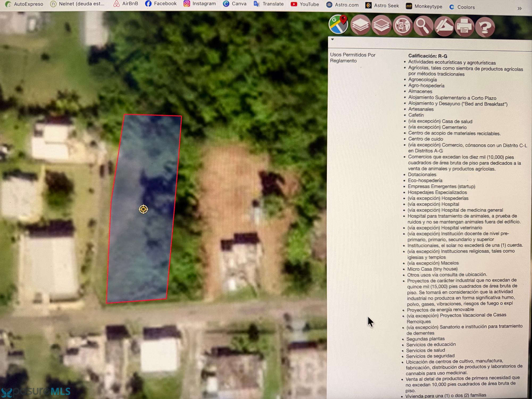This screenshot has height=399, width=532.
Task: Click the first map layers icon
Action: point(360,26)
